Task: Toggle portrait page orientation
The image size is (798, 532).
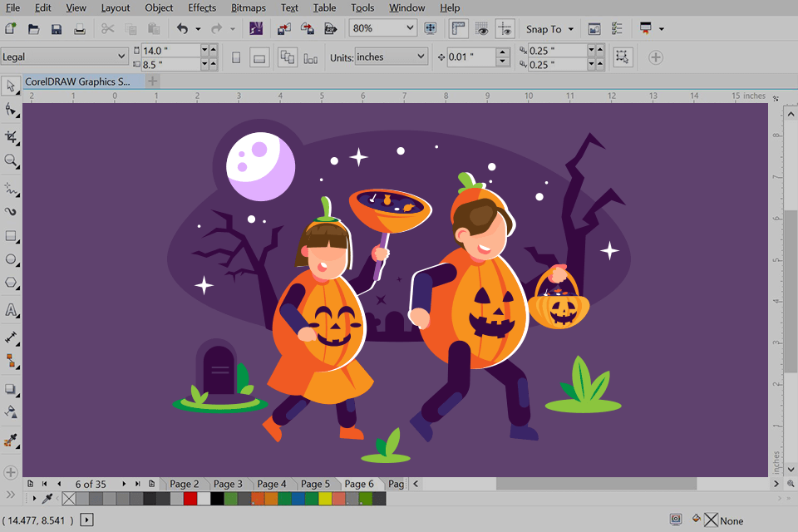Action: 237,56
